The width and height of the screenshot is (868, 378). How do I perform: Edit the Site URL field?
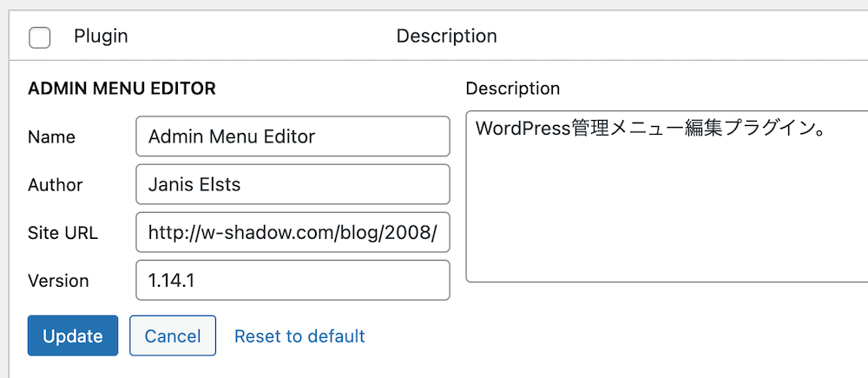(x=293, y=232)
